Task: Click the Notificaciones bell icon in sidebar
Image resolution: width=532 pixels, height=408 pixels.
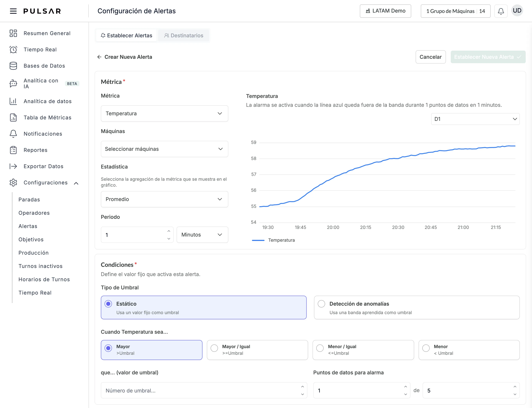Action: [x=13, y=134]
